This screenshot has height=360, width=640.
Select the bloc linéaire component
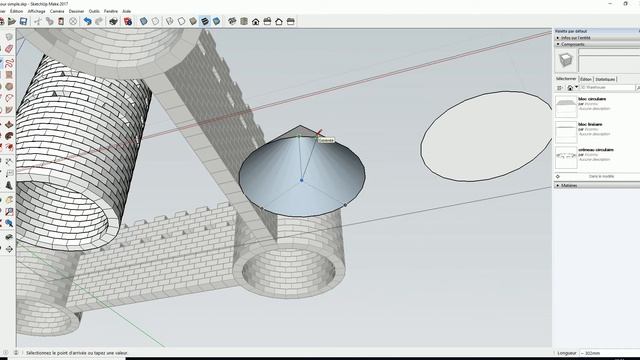pyautogui.click(x=597, y=131)
